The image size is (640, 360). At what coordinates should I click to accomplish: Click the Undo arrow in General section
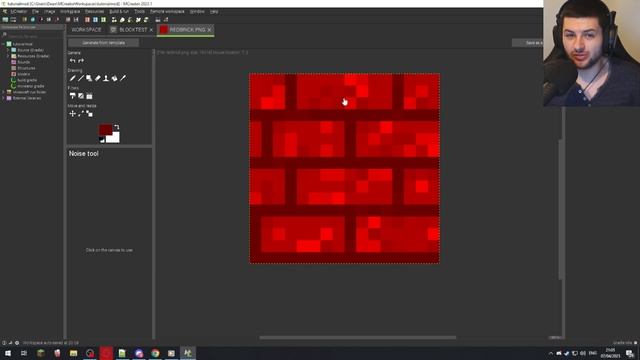coord(72,60)
